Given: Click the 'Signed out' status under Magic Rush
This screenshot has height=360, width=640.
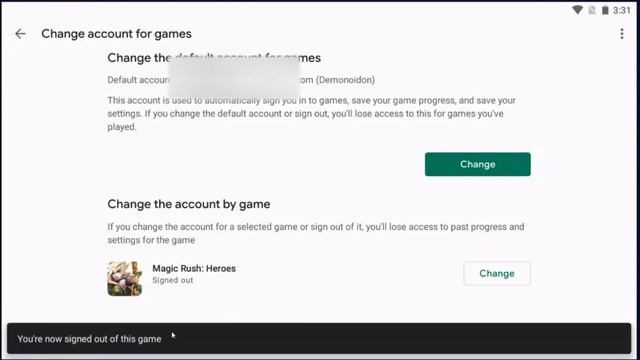Looking at the screenshot, I should [173, 280].
